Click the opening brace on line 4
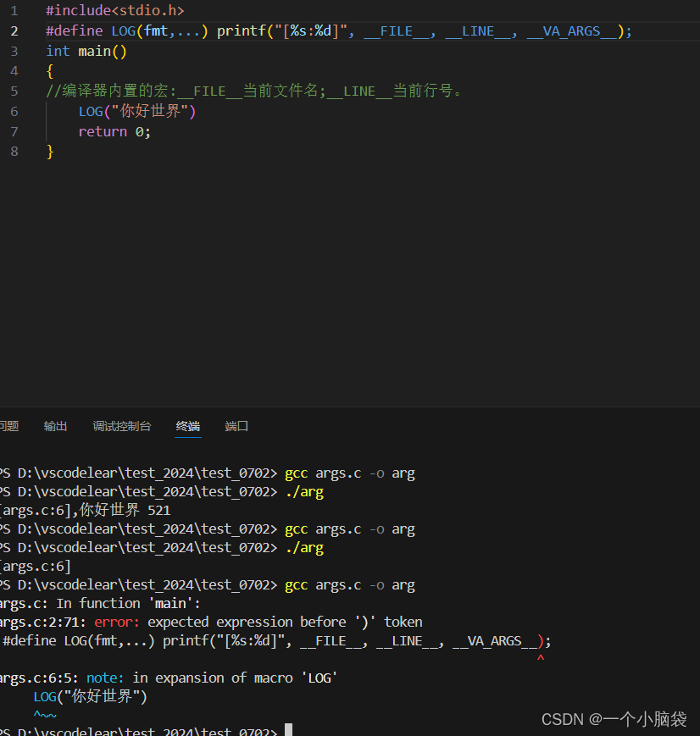This screenshot has height=736, width=700. click(50, 71)
